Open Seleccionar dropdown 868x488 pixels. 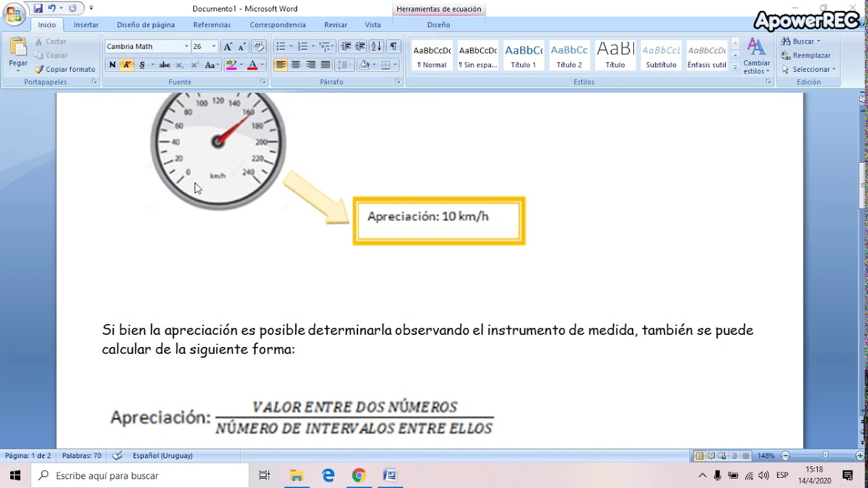click(x=808, y=69)
